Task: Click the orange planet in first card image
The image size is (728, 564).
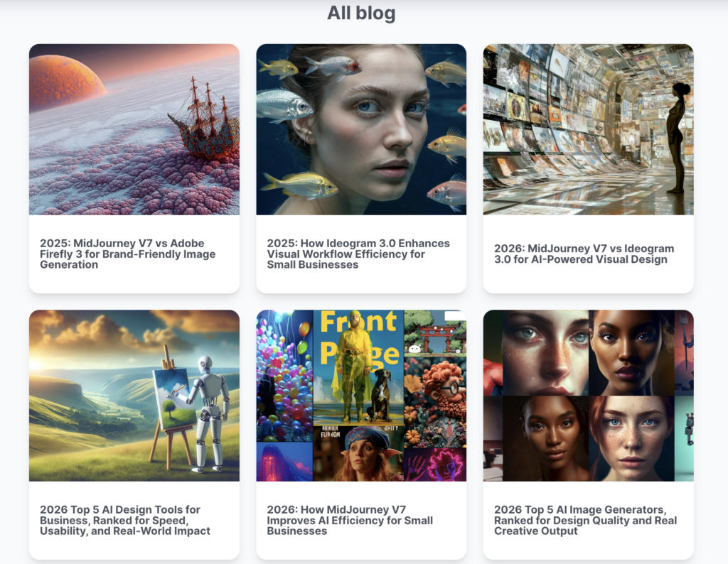Action: 66,82
